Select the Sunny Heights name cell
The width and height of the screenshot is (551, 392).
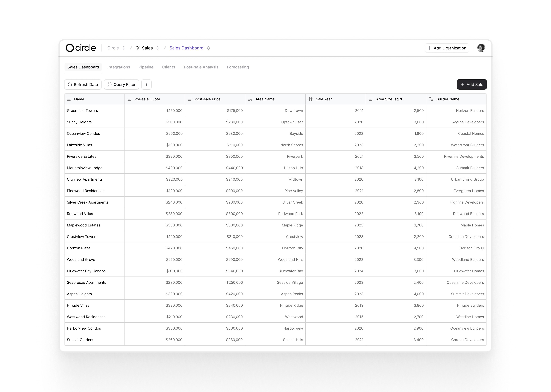(94, 122)
